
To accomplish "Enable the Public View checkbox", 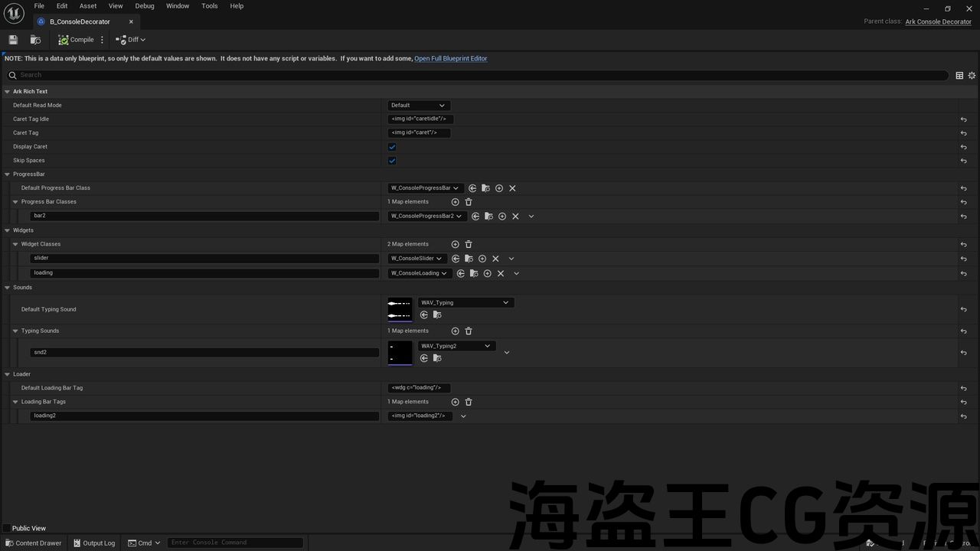I will (x=7, y=528).
